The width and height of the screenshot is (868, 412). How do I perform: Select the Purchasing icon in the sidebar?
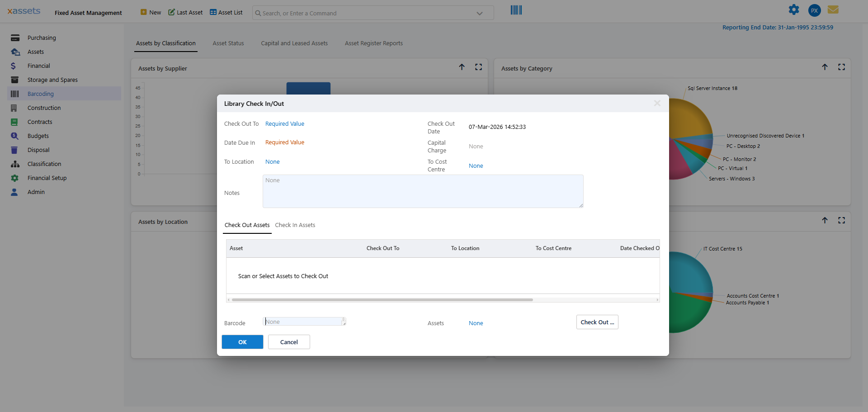[x=15, y=38]
